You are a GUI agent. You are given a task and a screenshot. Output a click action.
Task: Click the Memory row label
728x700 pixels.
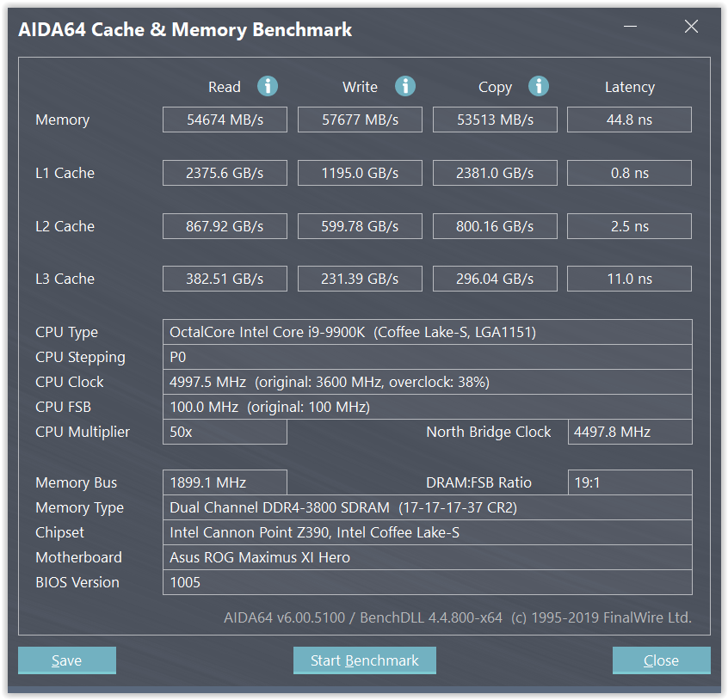(x=62, y=120)
